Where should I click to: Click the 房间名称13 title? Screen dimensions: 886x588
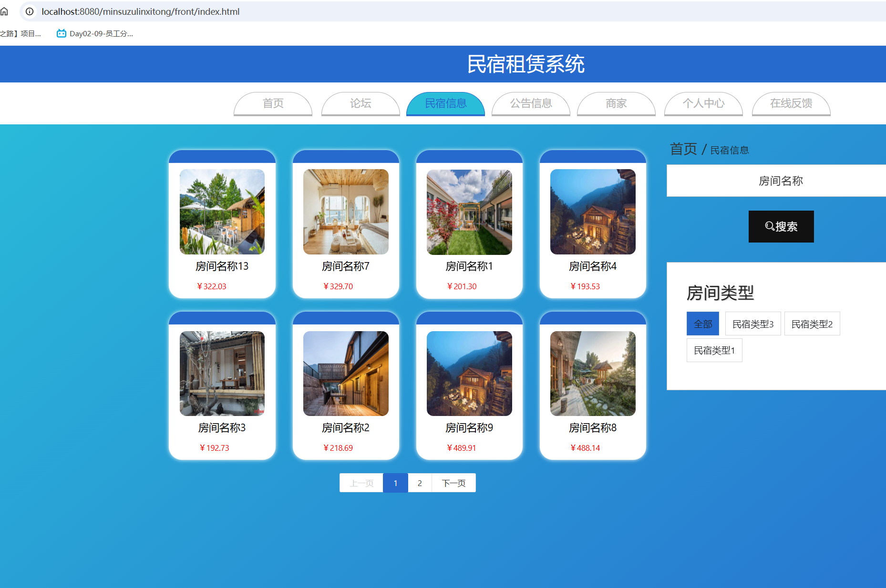coord(222,266)
